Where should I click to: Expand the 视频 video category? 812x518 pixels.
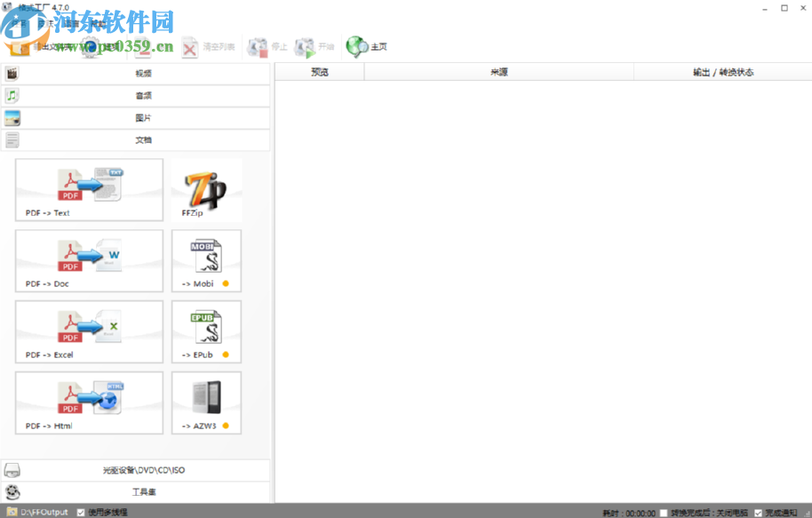coord(136,74)
